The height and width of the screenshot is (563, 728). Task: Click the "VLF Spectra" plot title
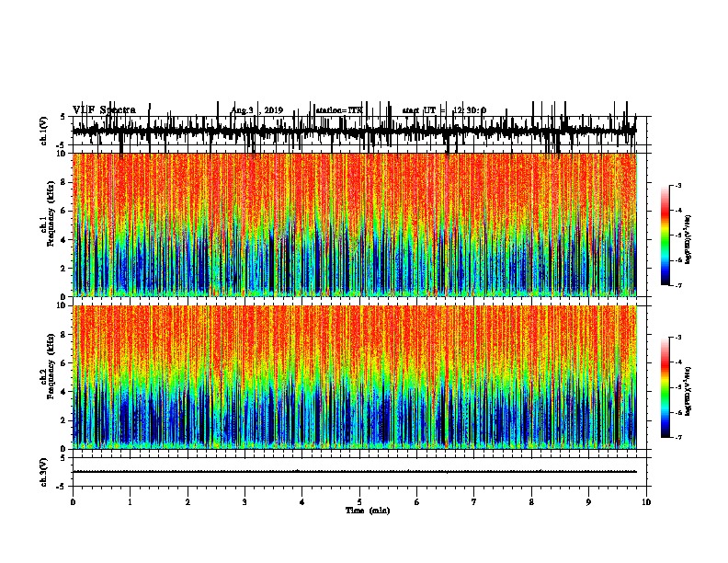pos(104,110)
